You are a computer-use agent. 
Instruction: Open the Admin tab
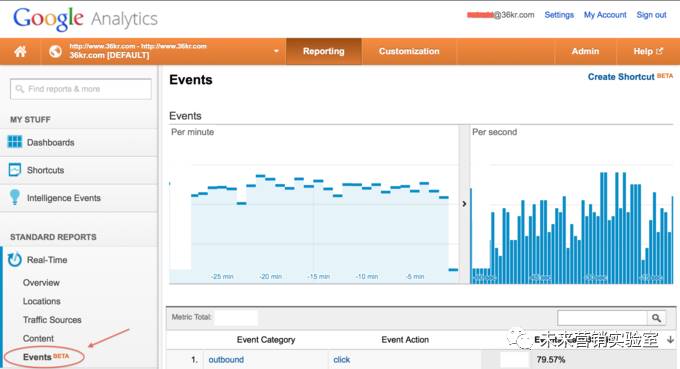pyautogui.click(x=585, y=51)
